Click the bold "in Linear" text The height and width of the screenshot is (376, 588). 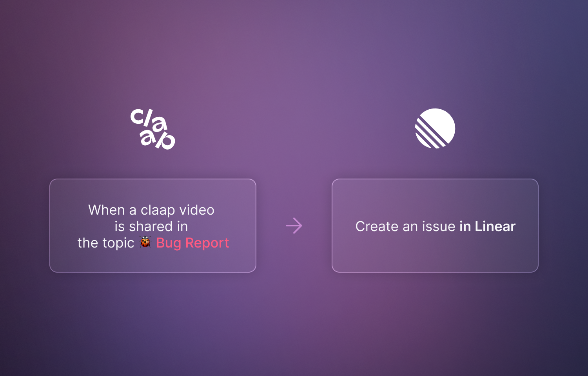[x=487, y=226]
